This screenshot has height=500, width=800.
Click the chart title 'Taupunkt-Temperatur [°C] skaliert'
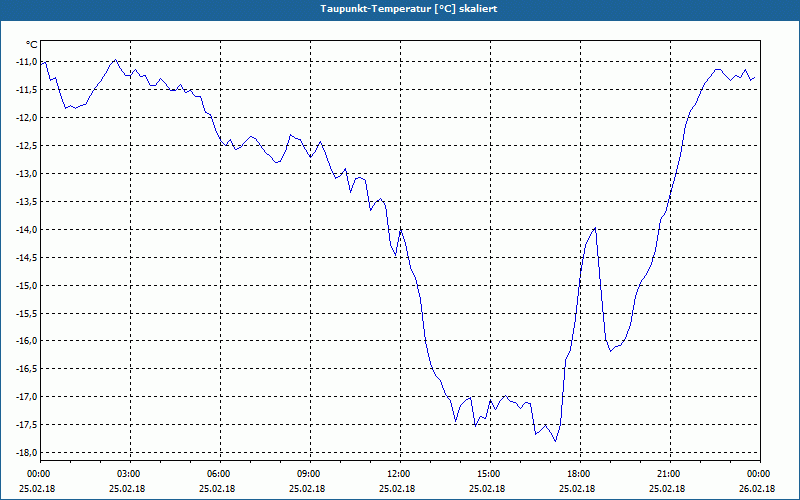409,9
